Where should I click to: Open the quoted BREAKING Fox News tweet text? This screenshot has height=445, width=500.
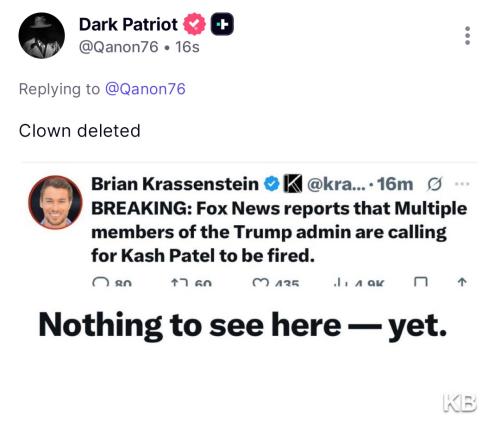279,232
